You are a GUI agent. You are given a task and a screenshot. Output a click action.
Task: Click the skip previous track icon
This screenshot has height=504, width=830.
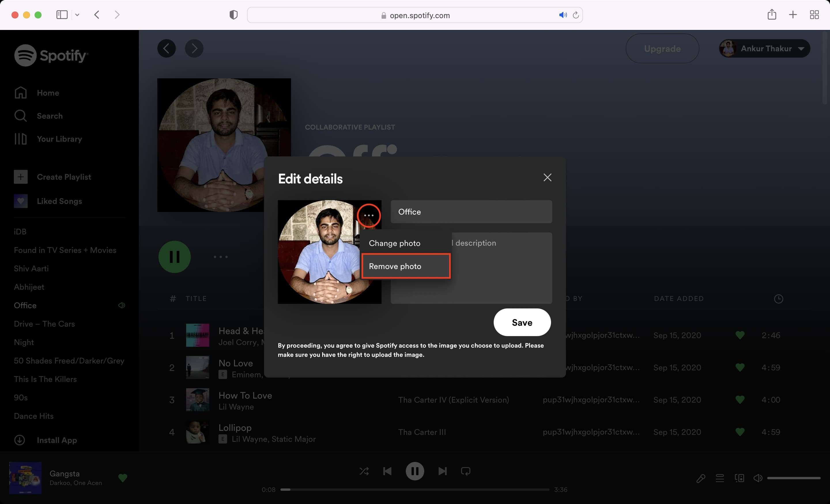click(386, 470)
